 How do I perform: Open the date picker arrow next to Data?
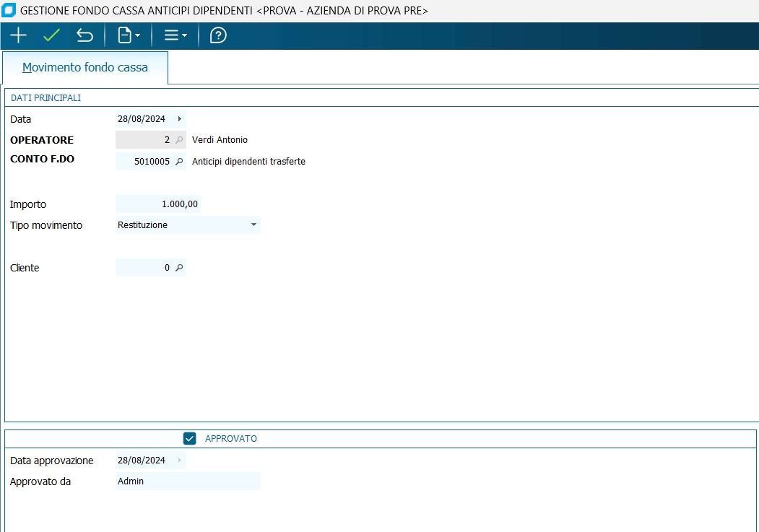point(180,119)
